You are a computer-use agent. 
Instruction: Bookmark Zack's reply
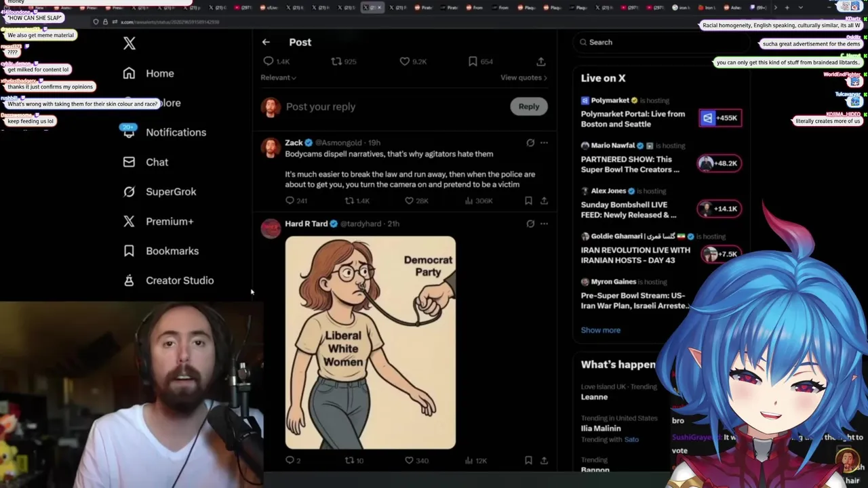[528, 201]
